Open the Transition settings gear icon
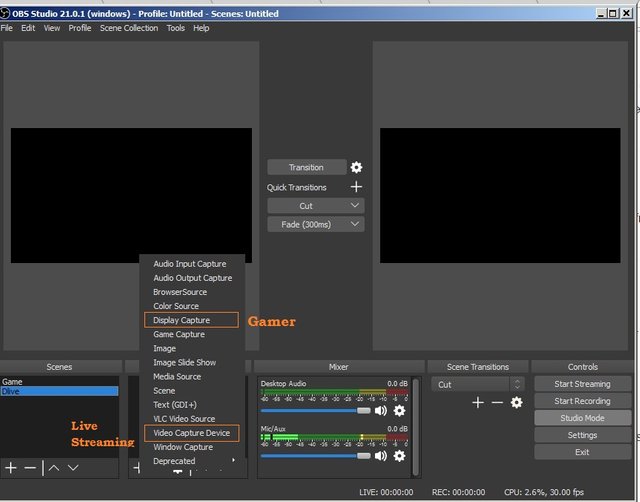640x502 pixels. [356, 167]
